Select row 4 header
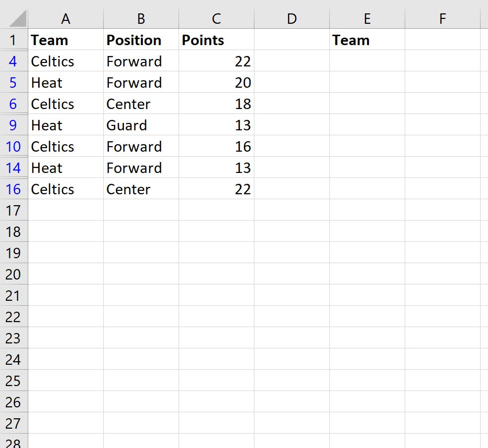This screenshot has width=488, height=448. tap(13, 61)
